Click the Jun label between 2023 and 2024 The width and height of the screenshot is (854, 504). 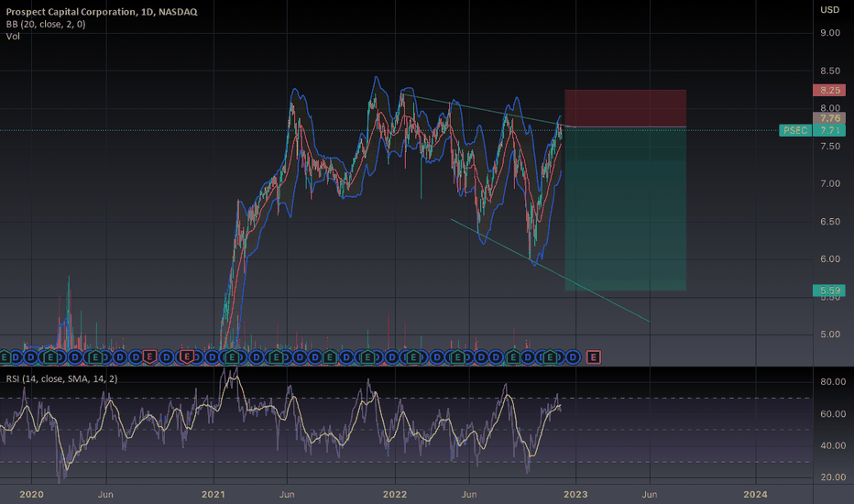coord(650,494)
